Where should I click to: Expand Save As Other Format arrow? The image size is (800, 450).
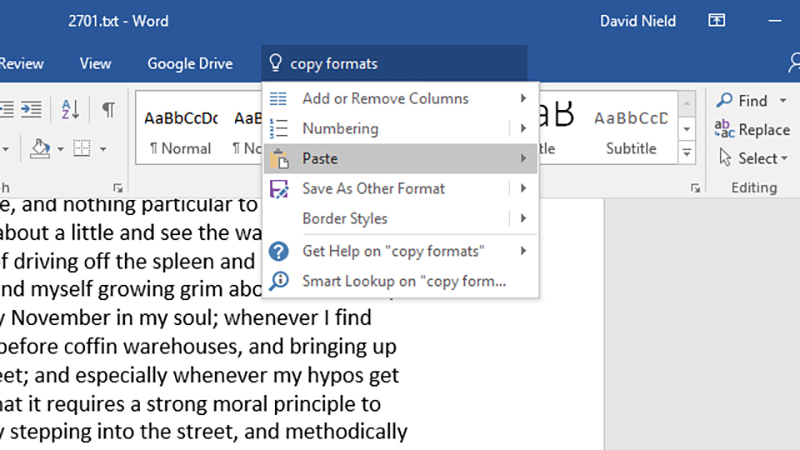click(x=523, y=188)
